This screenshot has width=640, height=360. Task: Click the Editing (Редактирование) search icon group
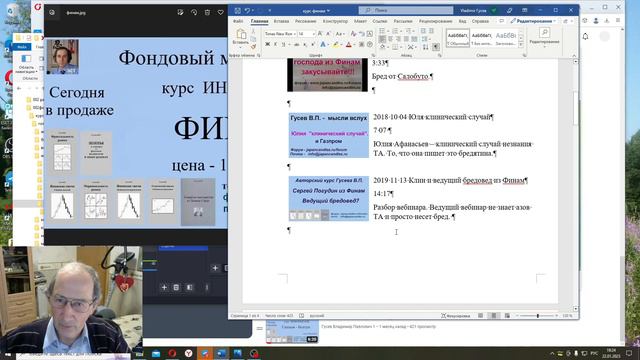tap(544, 37)
